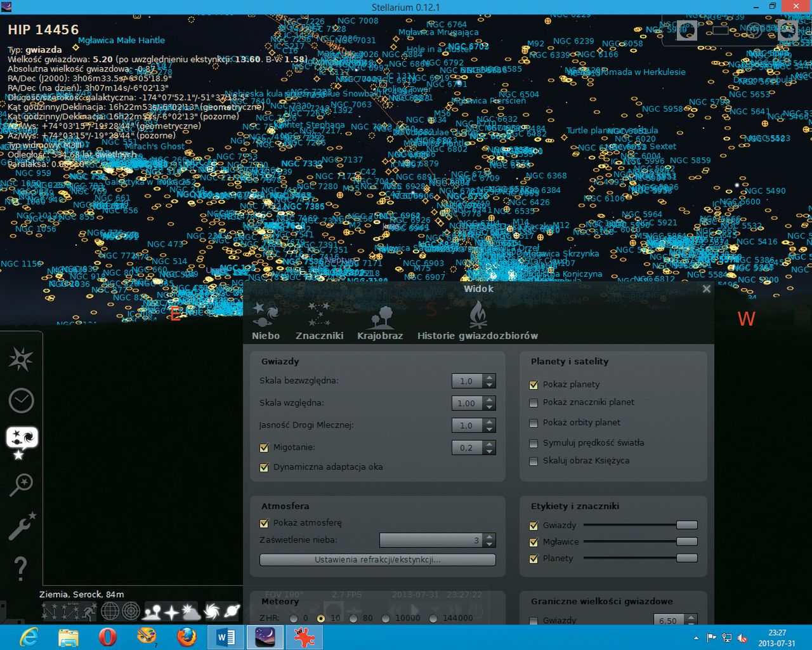Enable Pokaż orbity planet
The height and width of the screenshot is (650, 812).
pos(534,423)
